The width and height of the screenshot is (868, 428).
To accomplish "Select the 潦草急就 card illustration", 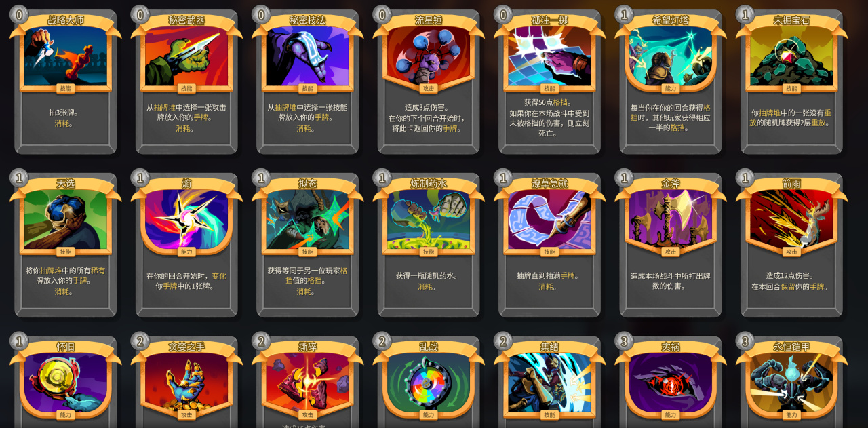I will 549,220.
